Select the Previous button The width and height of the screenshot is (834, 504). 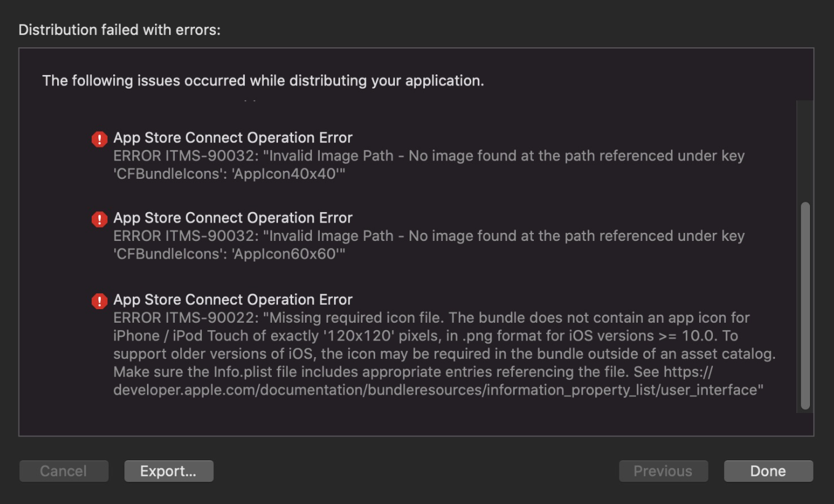pyautogui.click(x=663, y=471)
